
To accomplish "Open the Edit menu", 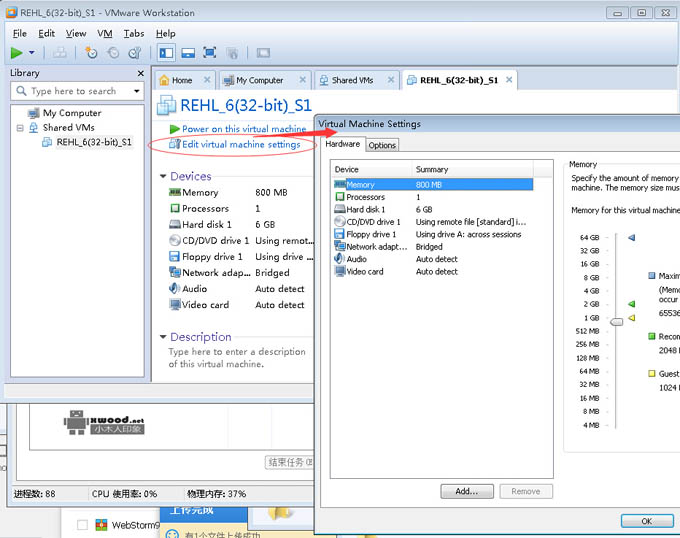I will click(46, 33).
